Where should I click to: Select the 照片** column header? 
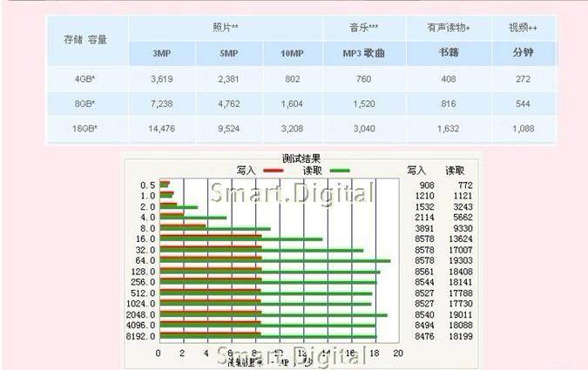[225, 28]
